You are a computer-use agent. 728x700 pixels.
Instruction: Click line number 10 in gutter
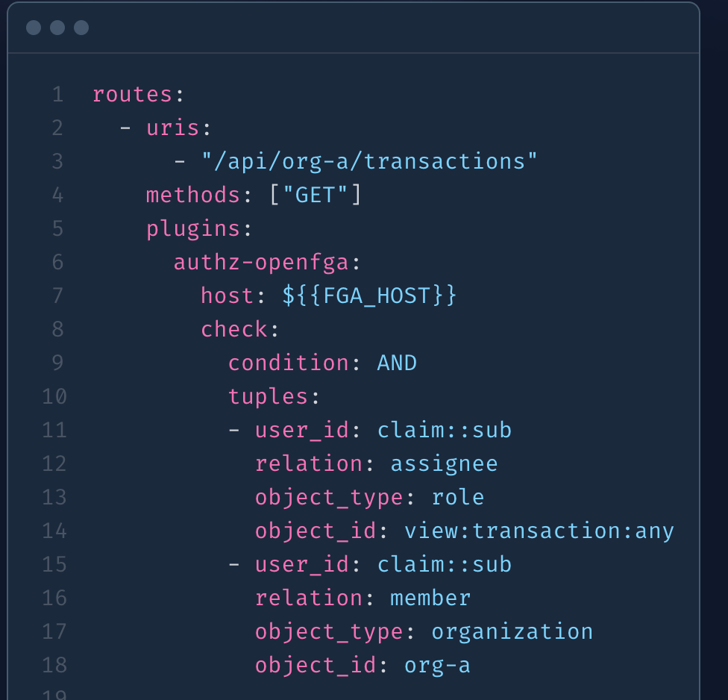pyautogui.click(x=54, y=397)
